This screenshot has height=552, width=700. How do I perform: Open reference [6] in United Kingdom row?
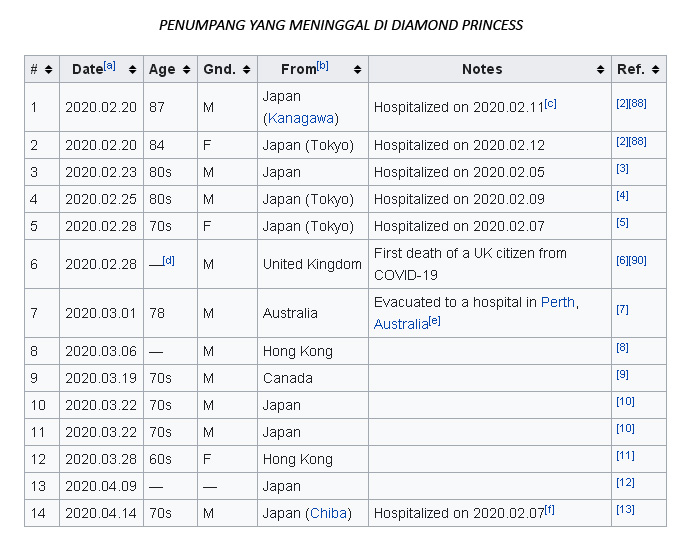[622, 260]
